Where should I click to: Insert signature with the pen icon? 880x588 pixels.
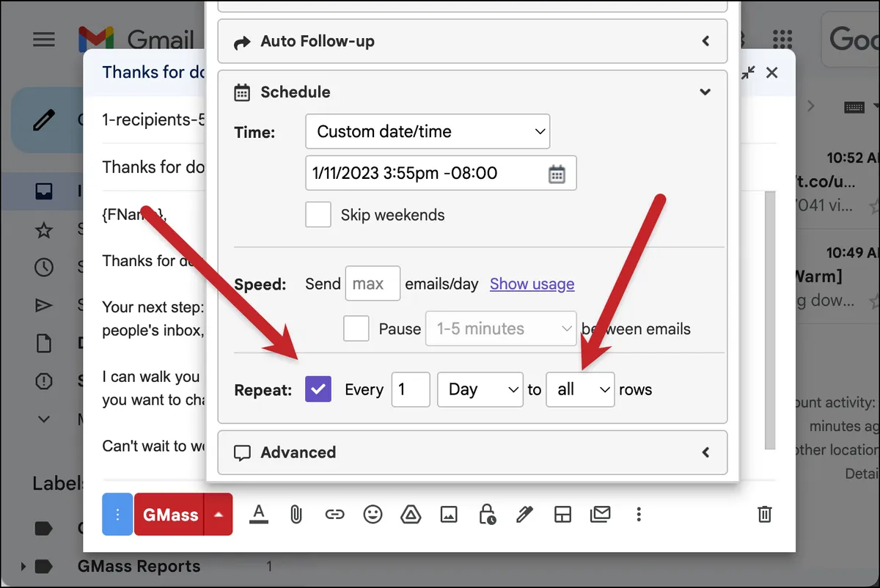coord(524,515)
